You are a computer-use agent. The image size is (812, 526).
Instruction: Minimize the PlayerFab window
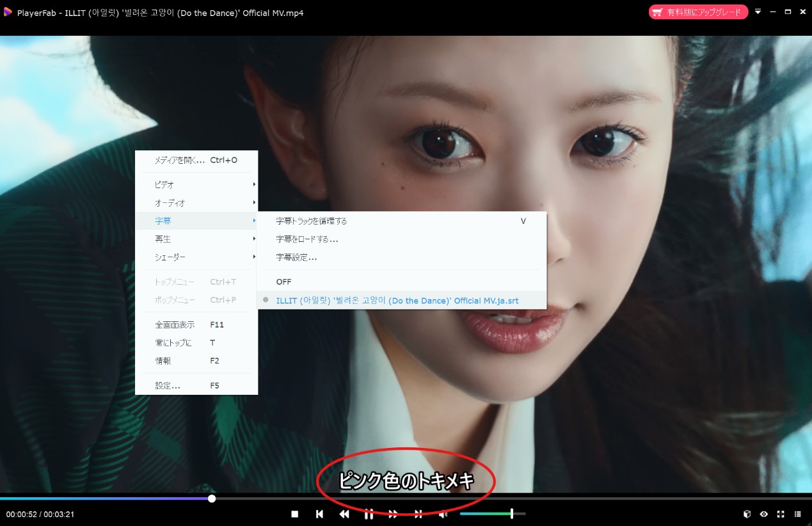coord(773,12)
